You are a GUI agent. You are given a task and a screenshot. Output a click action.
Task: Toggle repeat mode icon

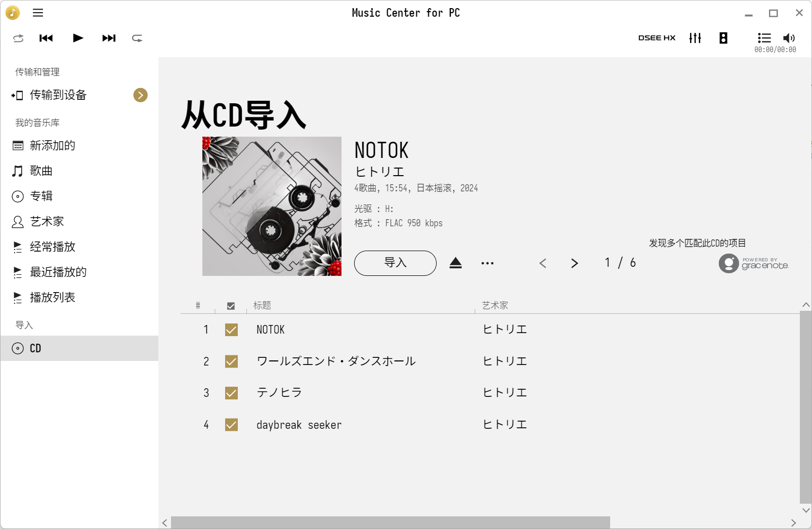(x=137, y=38)
